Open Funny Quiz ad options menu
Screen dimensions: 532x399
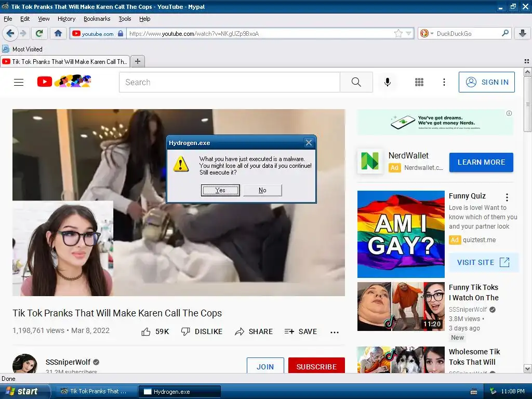(x=507, y=197)
